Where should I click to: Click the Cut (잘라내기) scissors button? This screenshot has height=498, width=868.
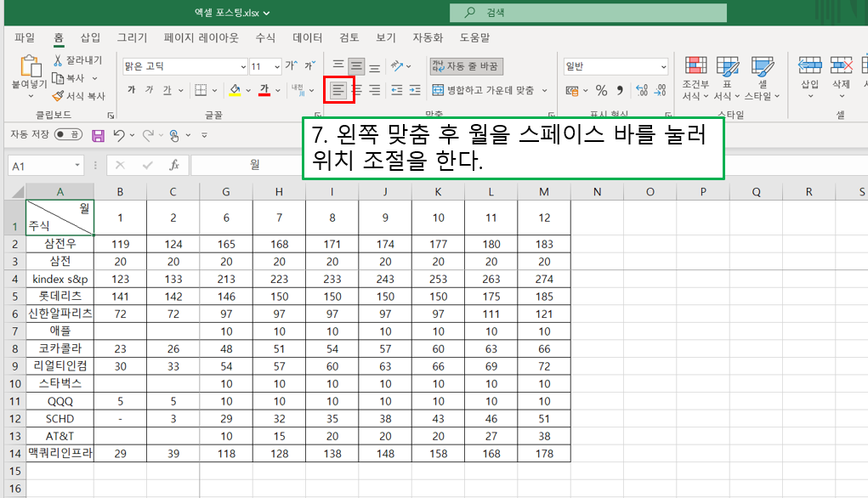point(77,59)
